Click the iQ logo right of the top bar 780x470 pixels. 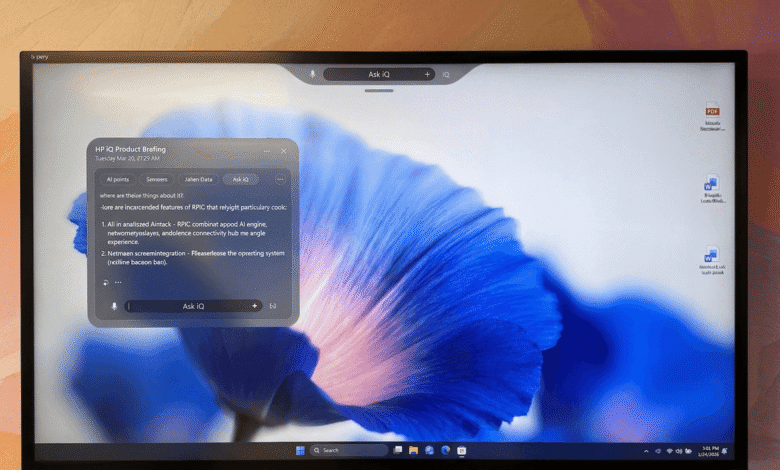click(x=446, y=75)
